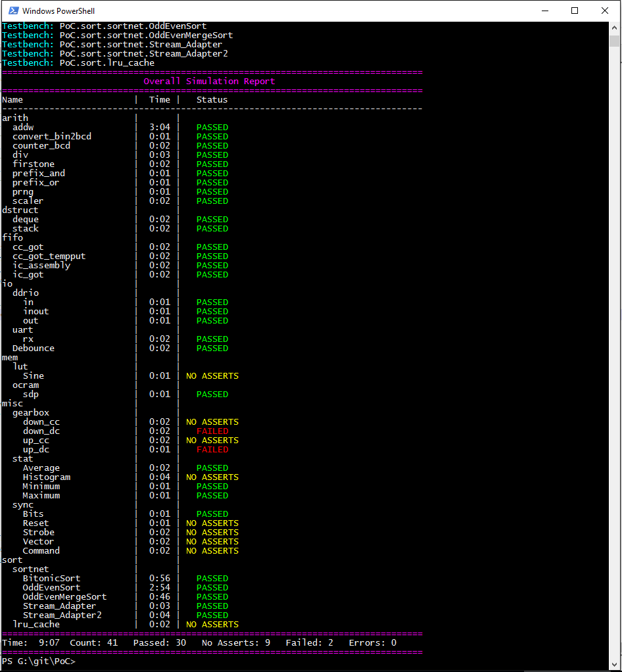The image size is (622, 672).
Task: Click the 'prefix_and' entry
Action: click(x=39, y=174)
